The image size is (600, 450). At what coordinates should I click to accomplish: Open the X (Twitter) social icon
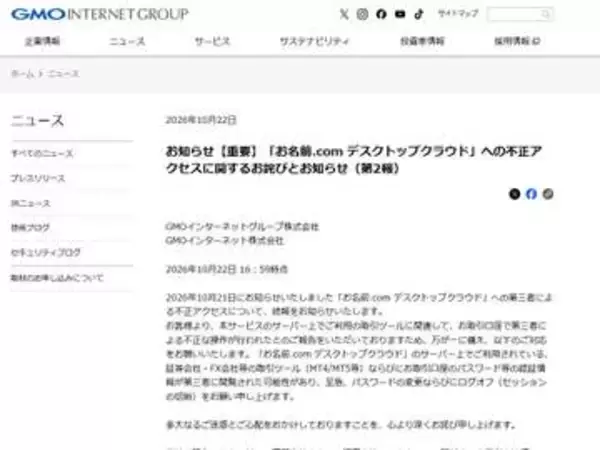[344, 15]
